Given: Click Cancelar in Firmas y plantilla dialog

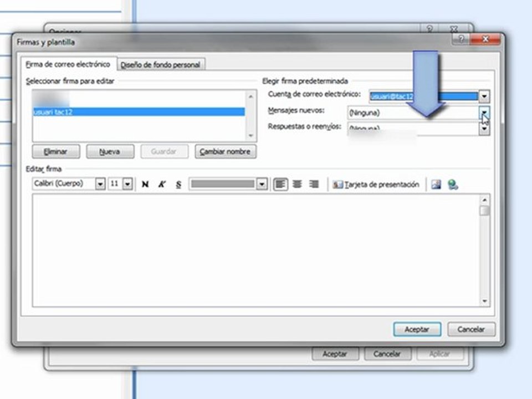Looking at the screenshot, I should pos(471,329).
